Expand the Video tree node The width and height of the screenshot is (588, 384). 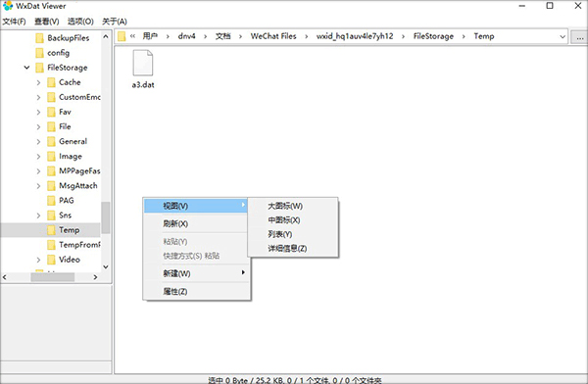pos(38,260)
